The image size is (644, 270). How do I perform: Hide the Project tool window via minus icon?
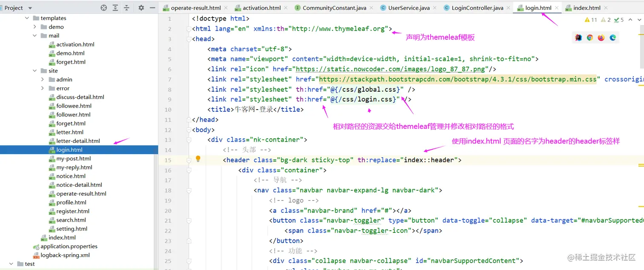152,8
